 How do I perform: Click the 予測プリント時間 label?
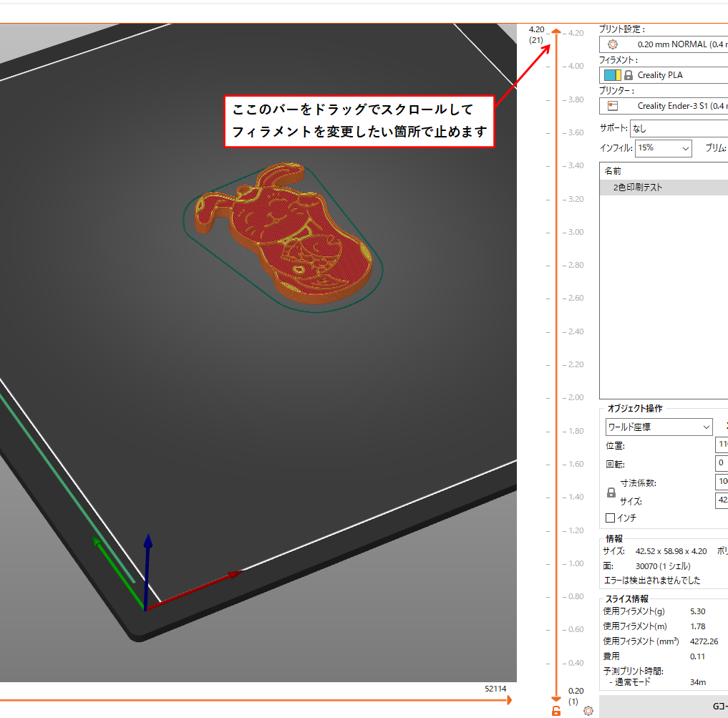click(634, 671)
